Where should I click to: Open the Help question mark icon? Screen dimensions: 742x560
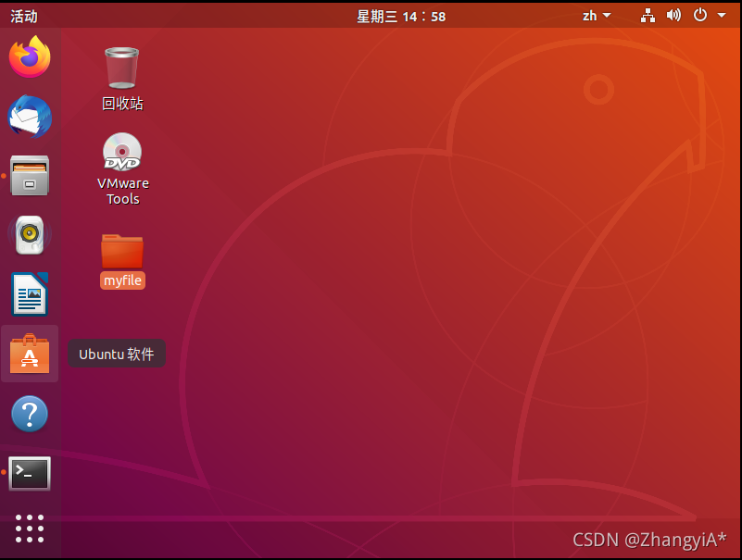(30, 414)
